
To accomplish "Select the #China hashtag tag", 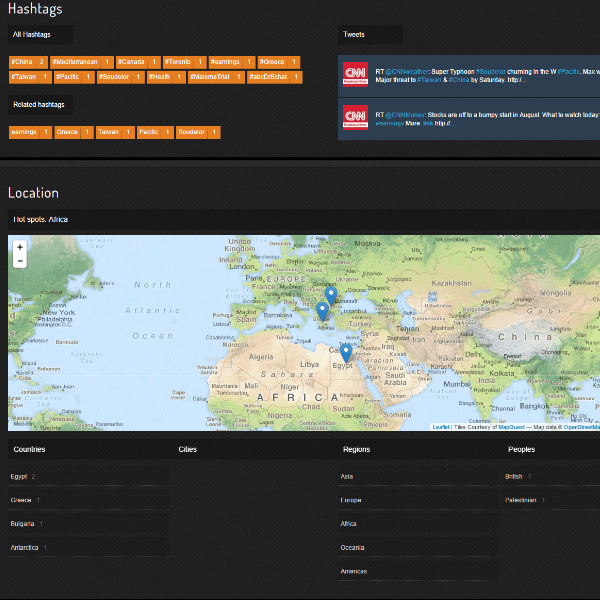I will coord(28,62).
